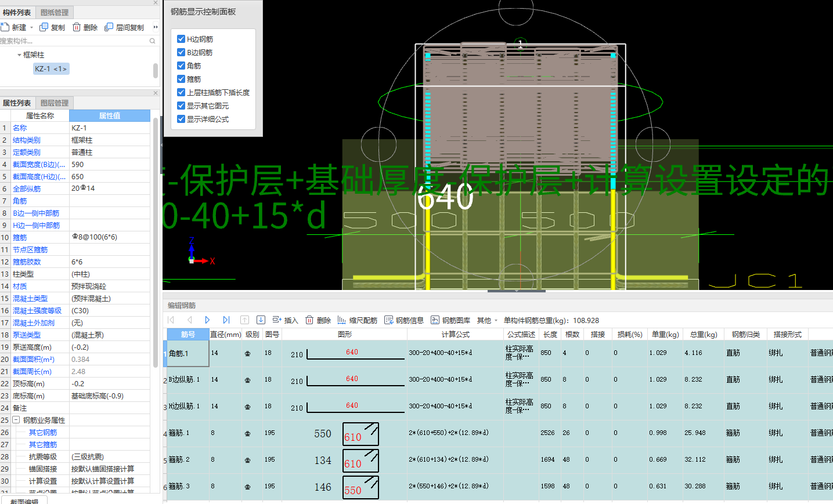
Task: Toggle 上层柱插筋下插长度 checkbox
Action: pos(181,92)
